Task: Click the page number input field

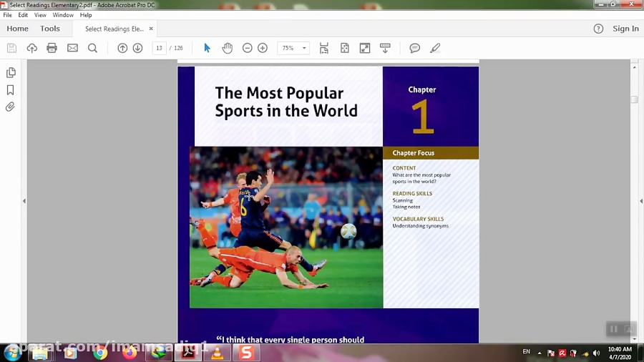Action: tap(159, 48)
